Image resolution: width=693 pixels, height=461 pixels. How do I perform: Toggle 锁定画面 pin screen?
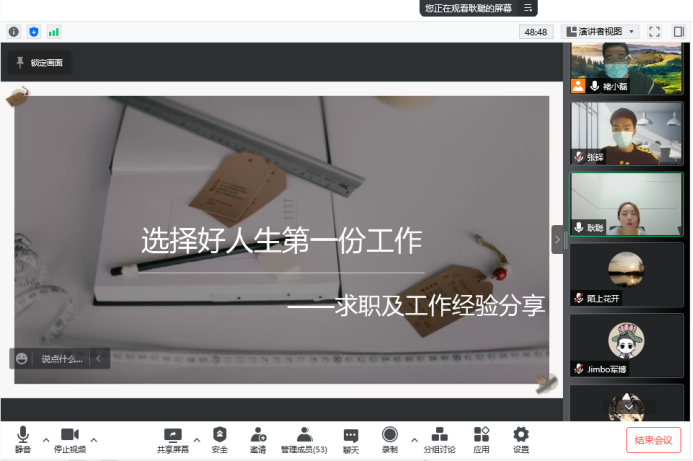40,63
